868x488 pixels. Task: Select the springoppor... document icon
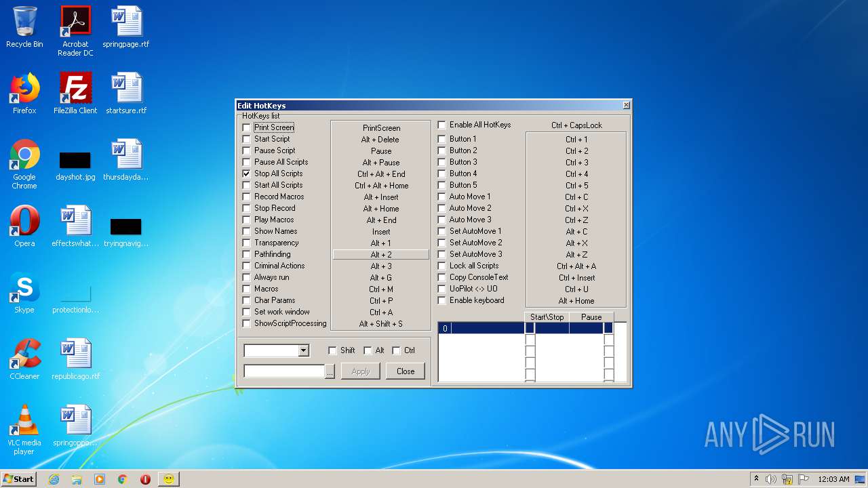click(75, 426)
